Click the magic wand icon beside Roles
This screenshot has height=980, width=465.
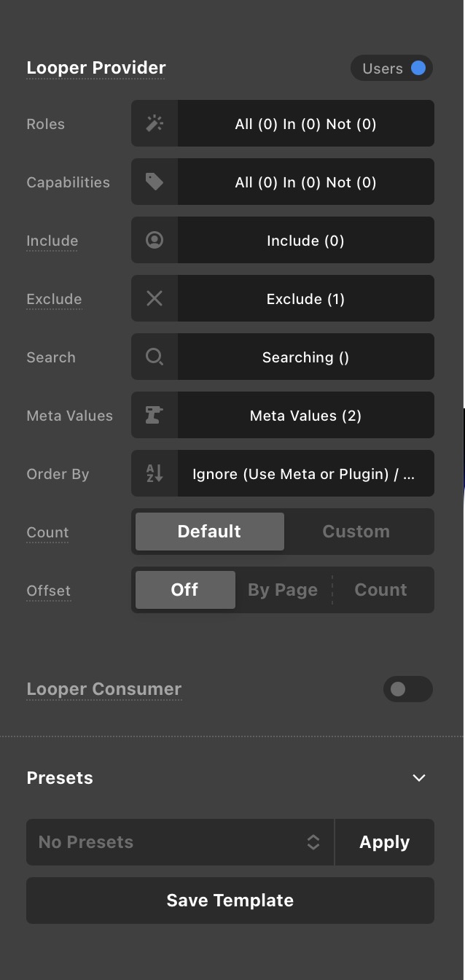click(x=155, y=123)
